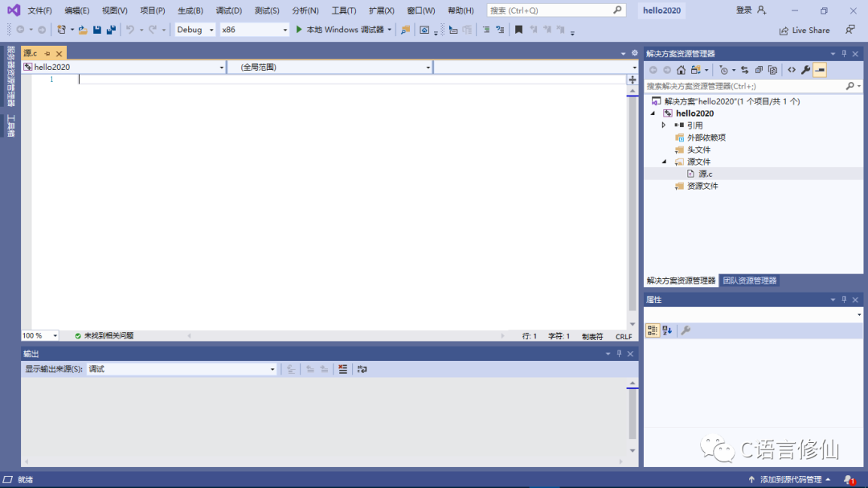The height and width of the screenshot is (488, 868).
Task: Open the 100 % zoom dropdown
Action: pos(40,336)
